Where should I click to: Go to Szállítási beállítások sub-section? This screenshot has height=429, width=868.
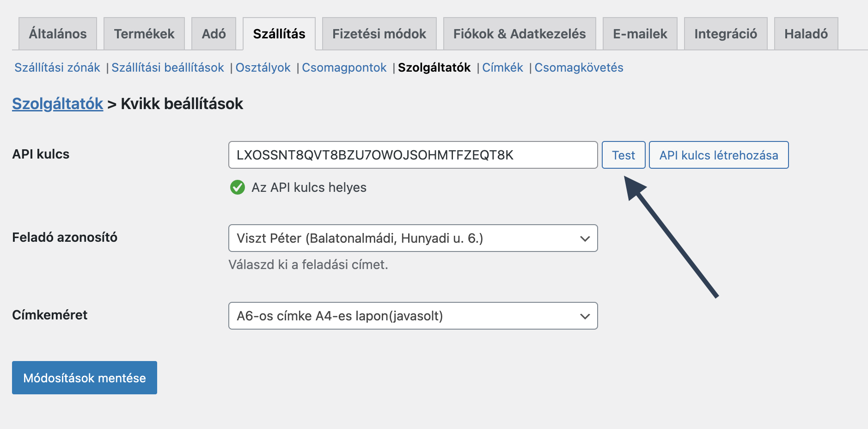168,67
